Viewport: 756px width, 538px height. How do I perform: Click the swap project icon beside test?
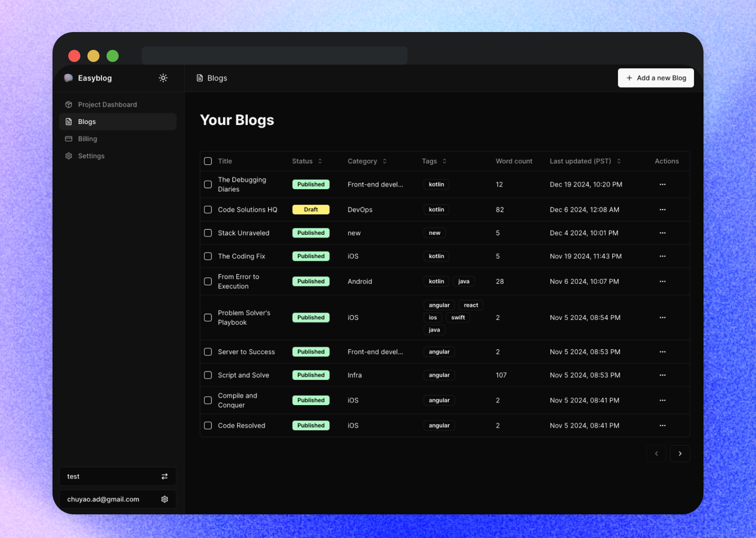[x=164, y=477]
